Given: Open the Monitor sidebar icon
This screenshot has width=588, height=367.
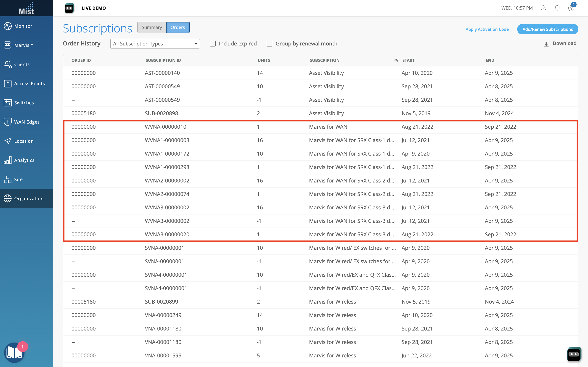Looking at the screenshot, I should [x=8, y=26].
